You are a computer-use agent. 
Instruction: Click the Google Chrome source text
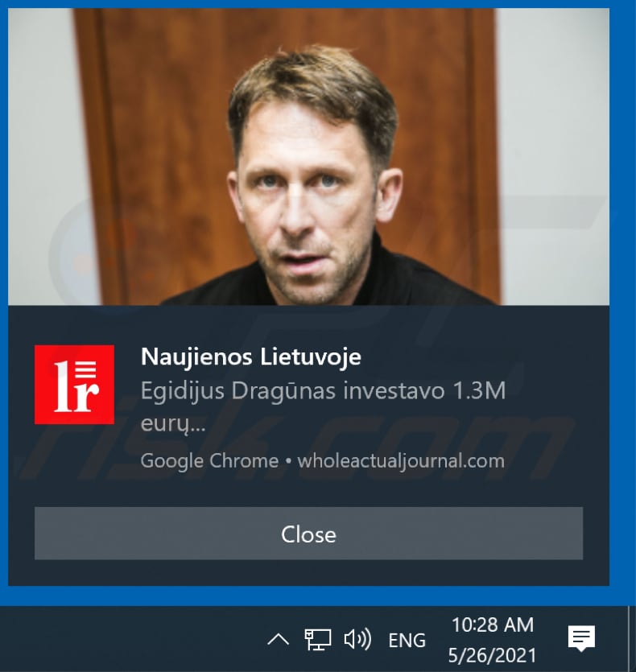(209, 461)
